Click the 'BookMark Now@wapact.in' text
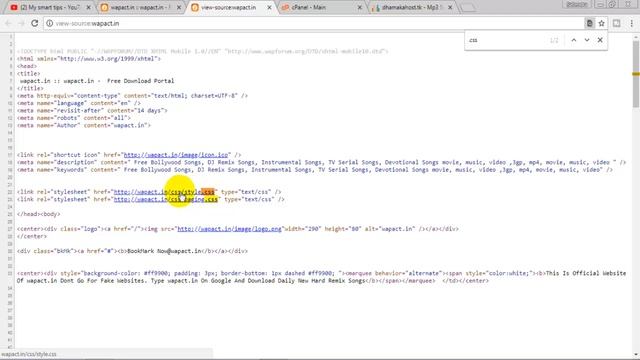640x360 pixels. pyautogui.click(x=164, y=251)
